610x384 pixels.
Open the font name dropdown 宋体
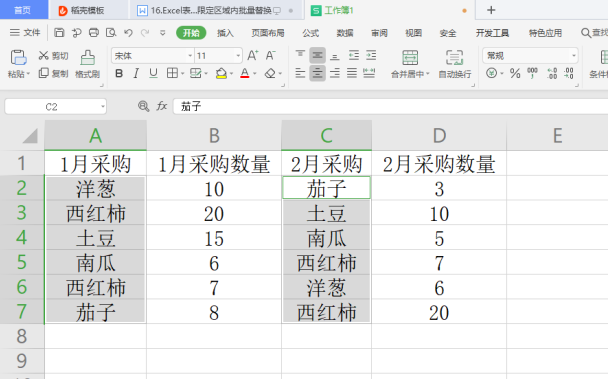(190, 56)
